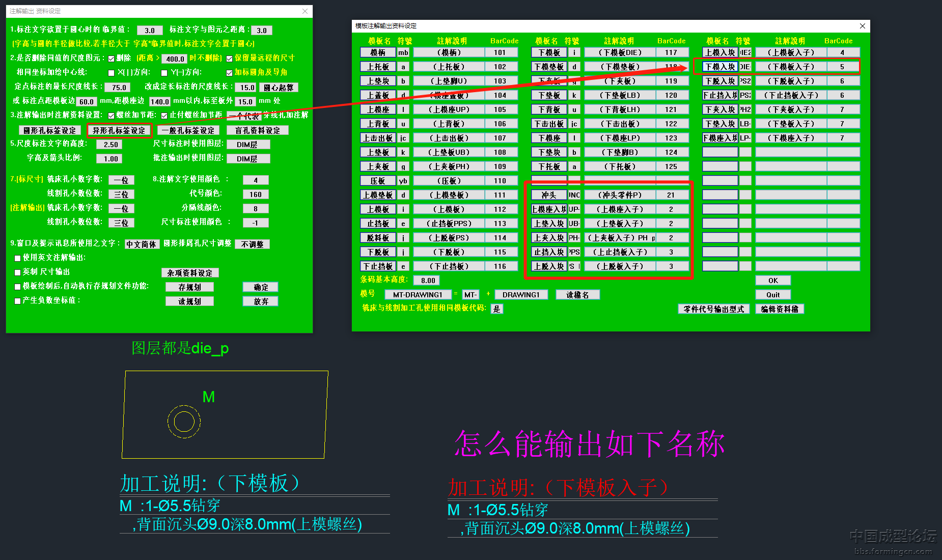Check the 使用英文注解输出 option

[18, 258]
